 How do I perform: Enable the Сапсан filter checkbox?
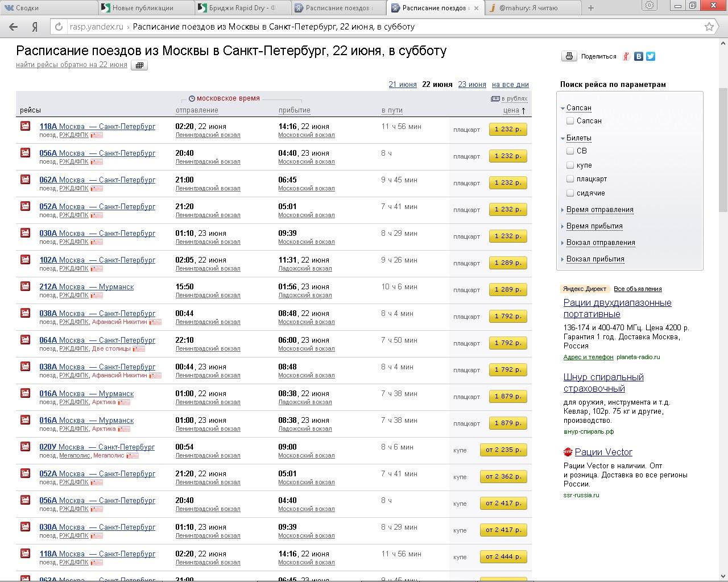[570, 121]
